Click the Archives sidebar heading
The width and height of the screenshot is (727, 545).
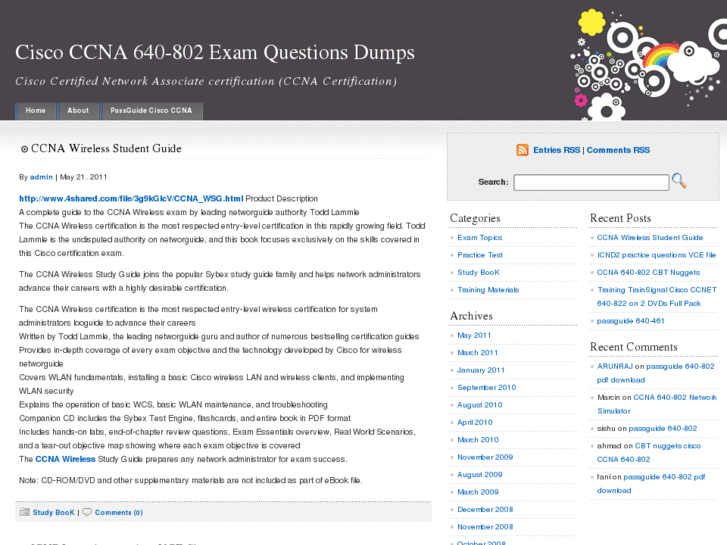click(471, 316)
